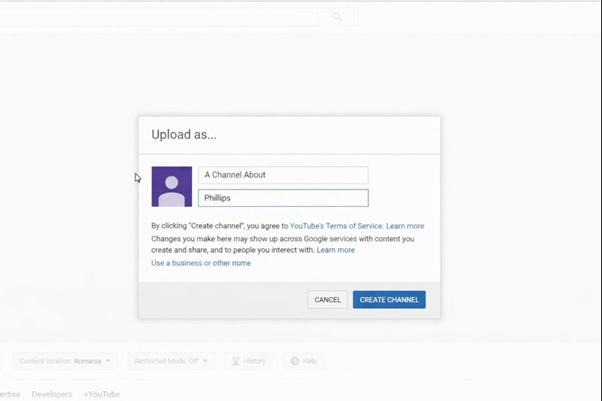Viewport: 602px width, 401px height.
Task: Open the Developers footer link
Action: click(52, 394)
